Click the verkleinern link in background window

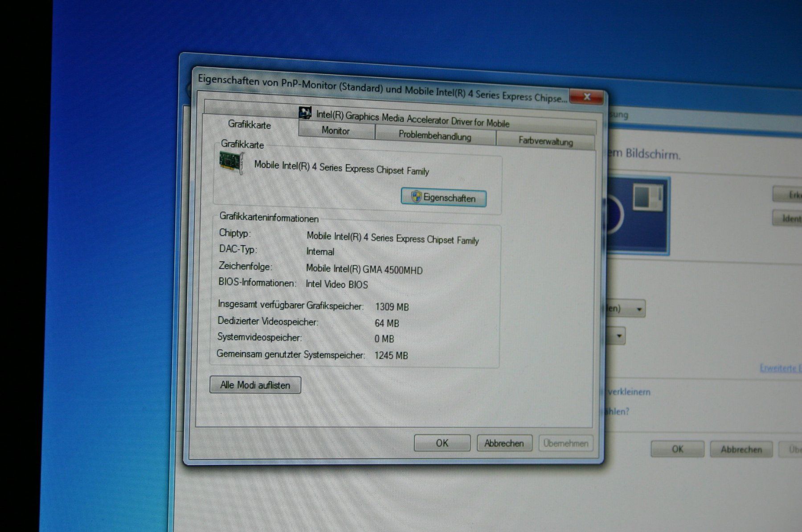click(x=629, y=392)
